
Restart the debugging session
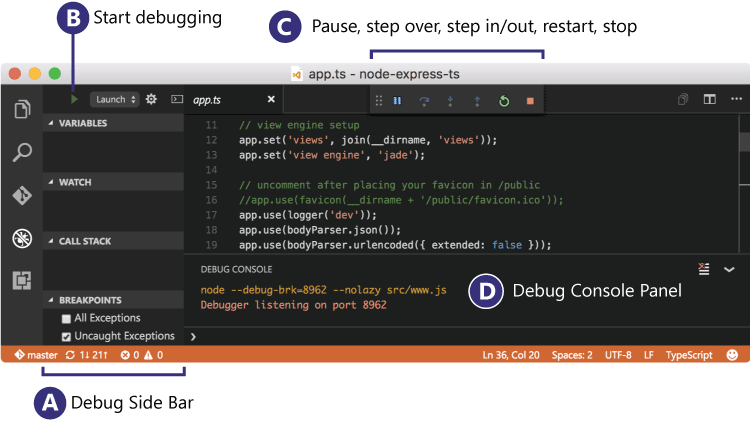(x=504, y=101)
